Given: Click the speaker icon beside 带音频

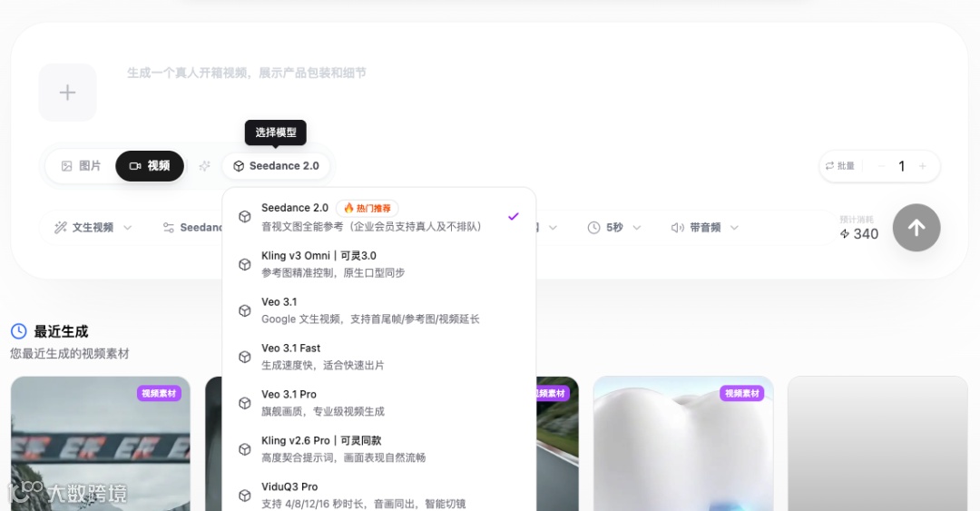Looking at the screenshot, I should 678,228.
